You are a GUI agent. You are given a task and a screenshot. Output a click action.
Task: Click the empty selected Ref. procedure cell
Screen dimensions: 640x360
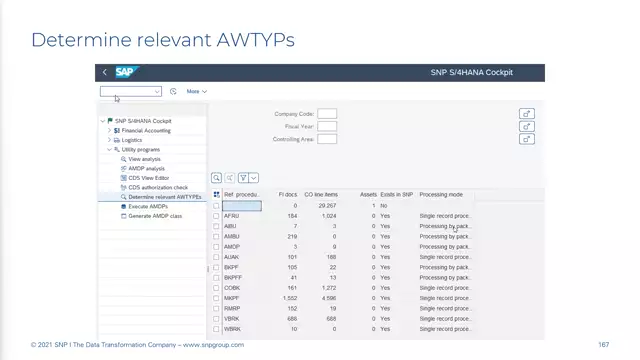242,206
